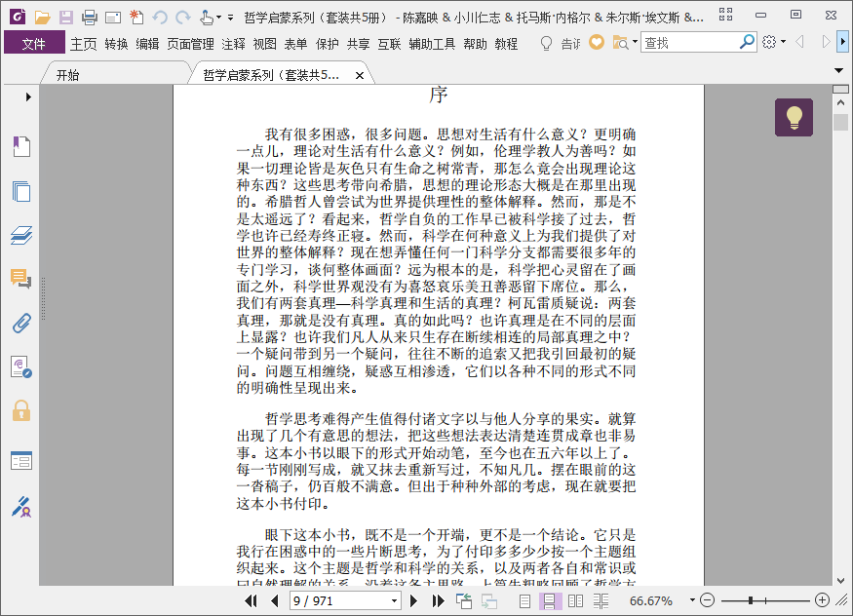Click the purple lightbulb tip button

tap(794, 117)
